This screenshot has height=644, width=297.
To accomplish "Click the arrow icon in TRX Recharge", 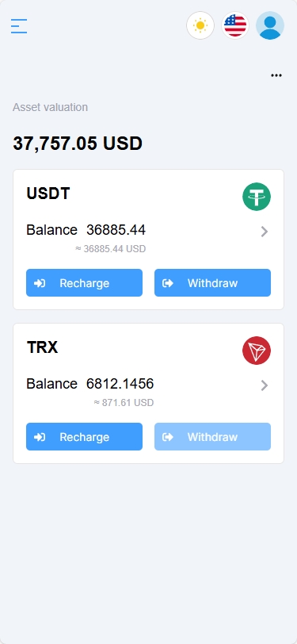I will coord(40,437).
